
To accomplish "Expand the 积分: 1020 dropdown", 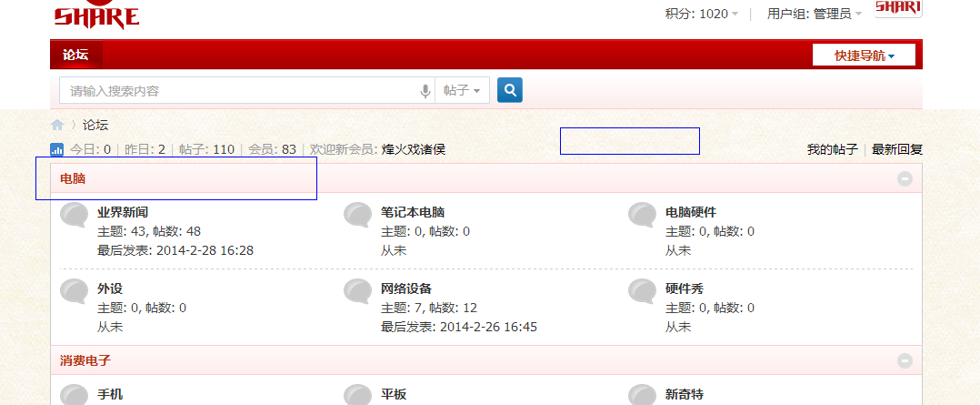I will 701,14.
